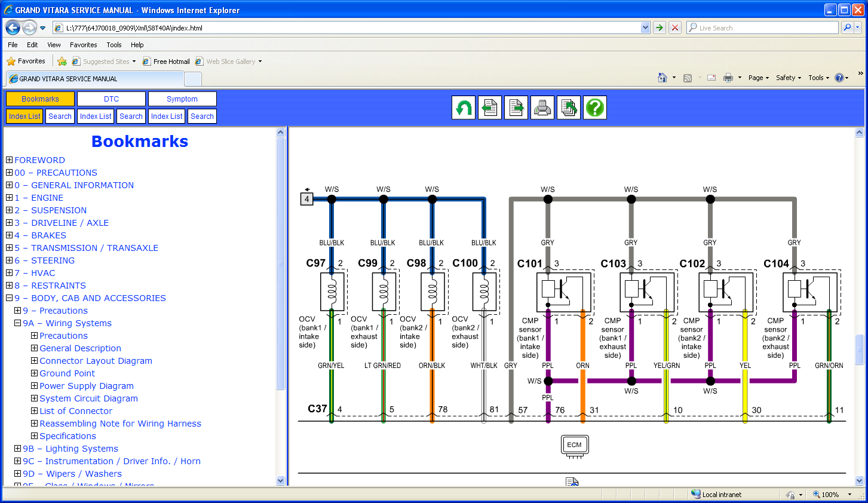Click the GRAND VITARA SERVICE MANUAL browser tab

click(95, 79)
